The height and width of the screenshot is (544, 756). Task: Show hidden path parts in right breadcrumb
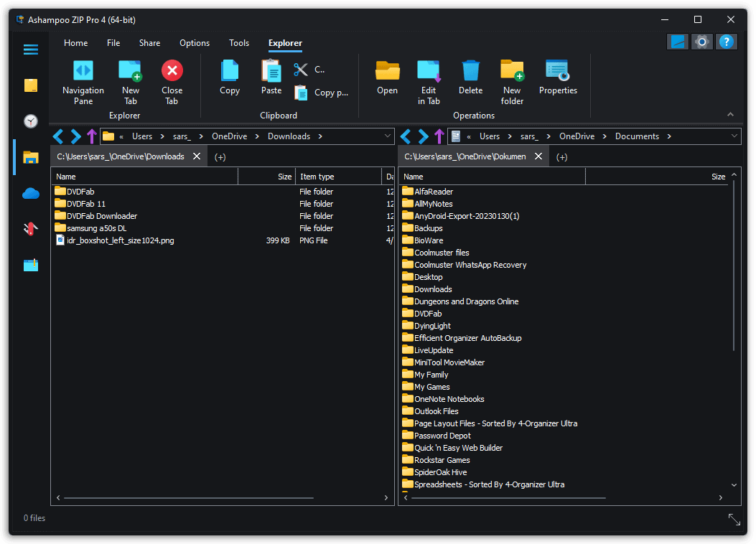469,137
